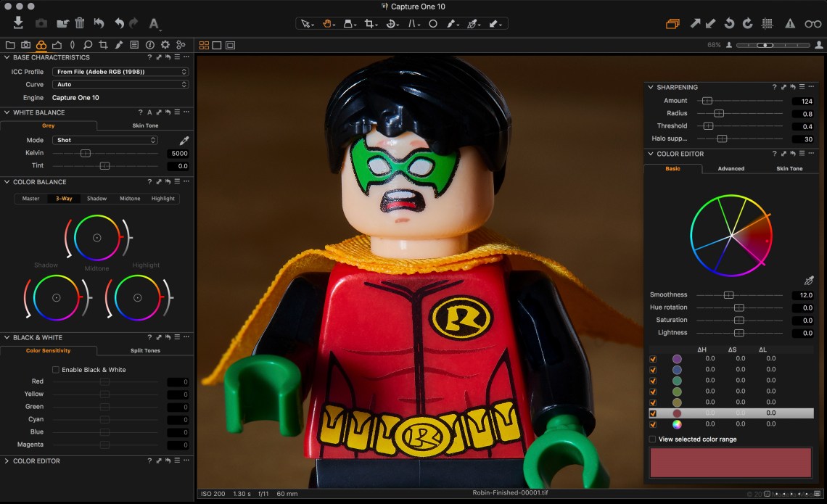Open the ICC Profile dropdown
The image size is (827, 504).
click(120, 72)
